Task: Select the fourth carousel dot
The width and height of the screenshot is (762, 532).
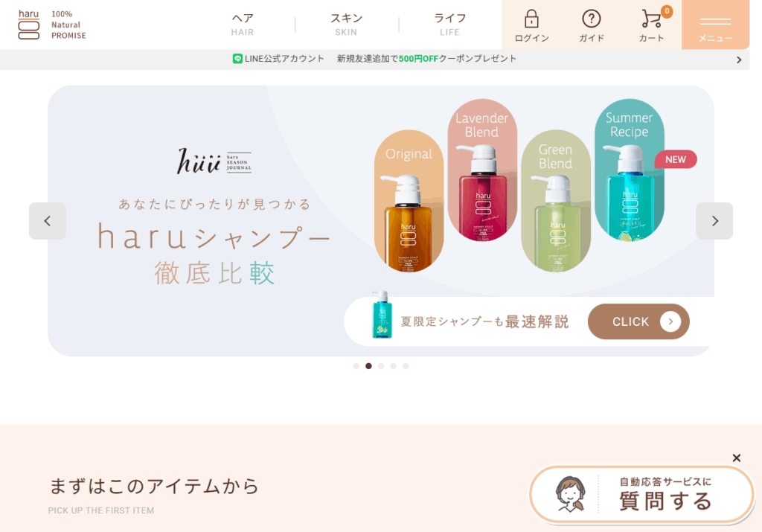Action: tap(393, 366)
